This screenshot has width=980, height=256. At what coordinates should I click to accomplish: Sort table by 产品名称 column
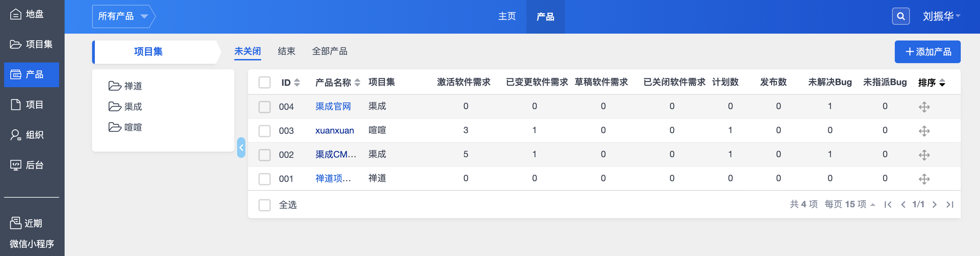point(337,82)
